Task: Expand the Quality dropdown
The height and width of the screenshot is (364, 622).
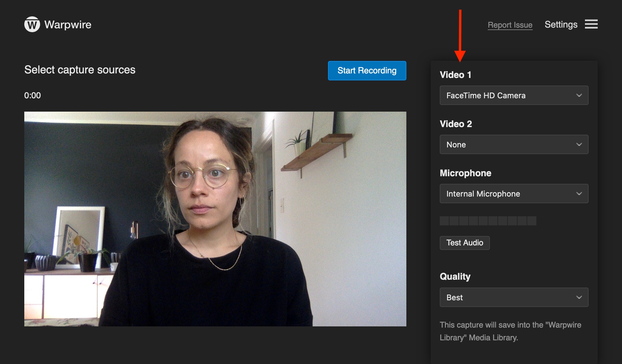Action: (x=514, y=297)
